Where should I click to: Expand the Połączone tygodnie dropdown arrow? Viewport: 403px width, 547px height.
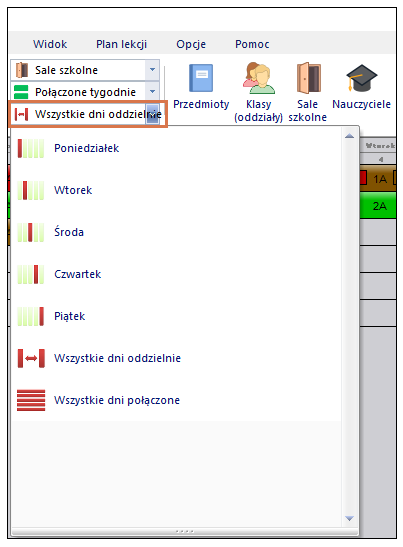click(152, 92)
